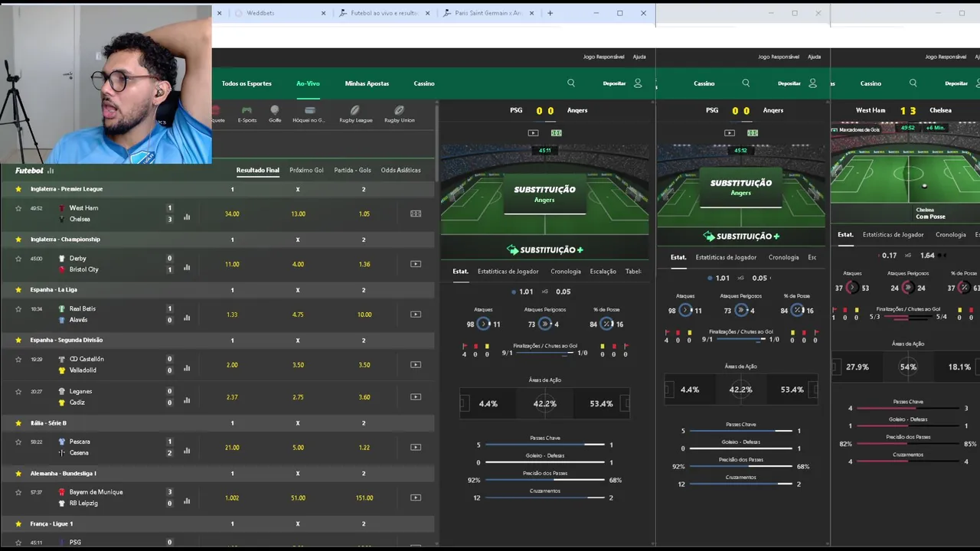Unfavorite the Inglaterra - Premier League star
The height and width of the screenshot is (551, 980).
[18, 189]
